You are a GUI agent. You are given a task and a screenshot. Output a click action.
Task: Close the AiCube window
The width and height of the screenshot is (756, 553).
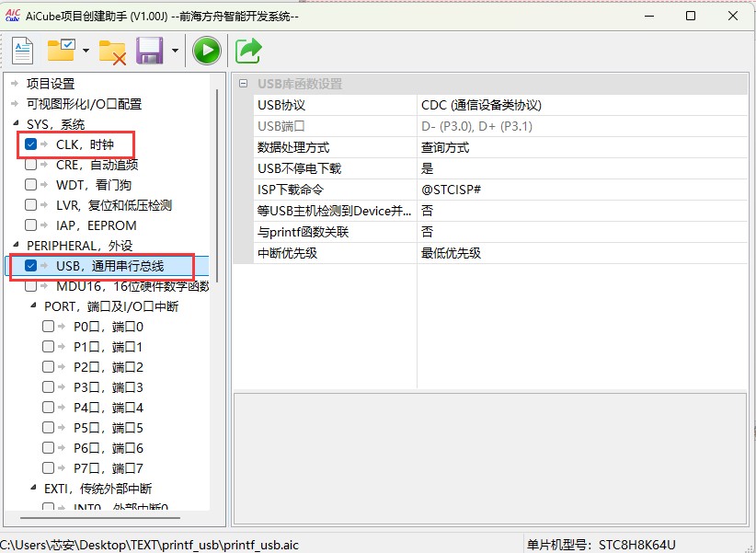[x=733, y=16]
